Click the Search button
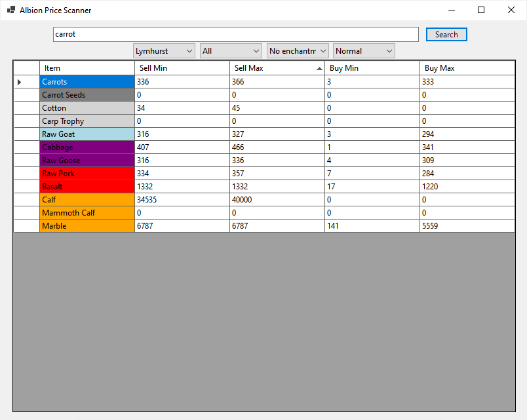This screenshot has width=527, height=420. 446,34
